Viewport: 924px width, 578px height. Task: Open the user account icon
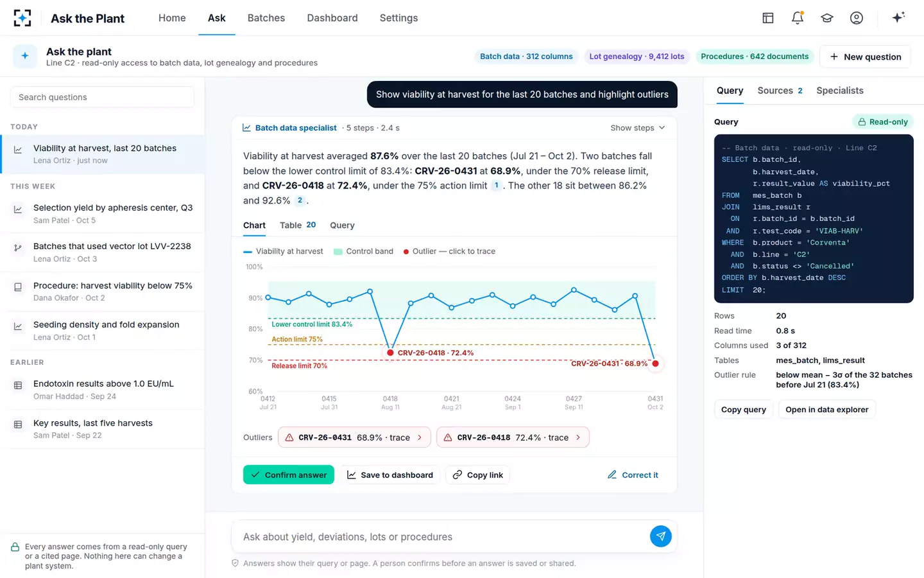[x=857, y=18]
